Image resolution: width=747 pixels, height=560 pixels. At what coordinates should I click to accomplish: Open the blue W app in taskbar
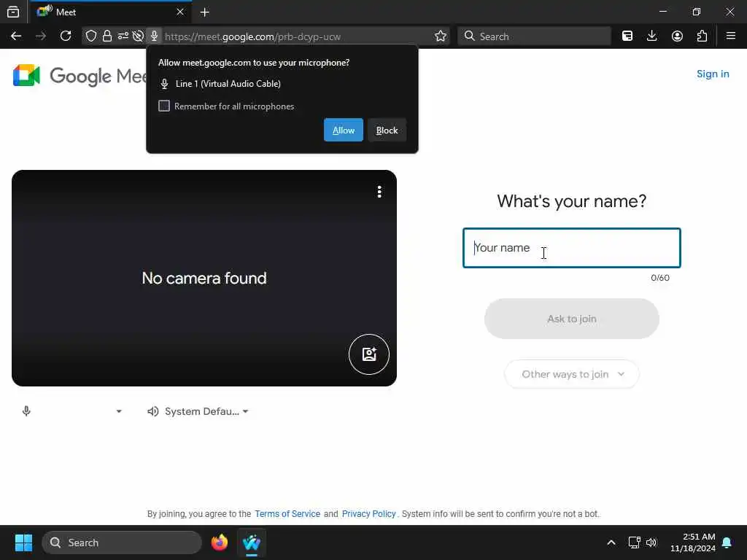252,542
